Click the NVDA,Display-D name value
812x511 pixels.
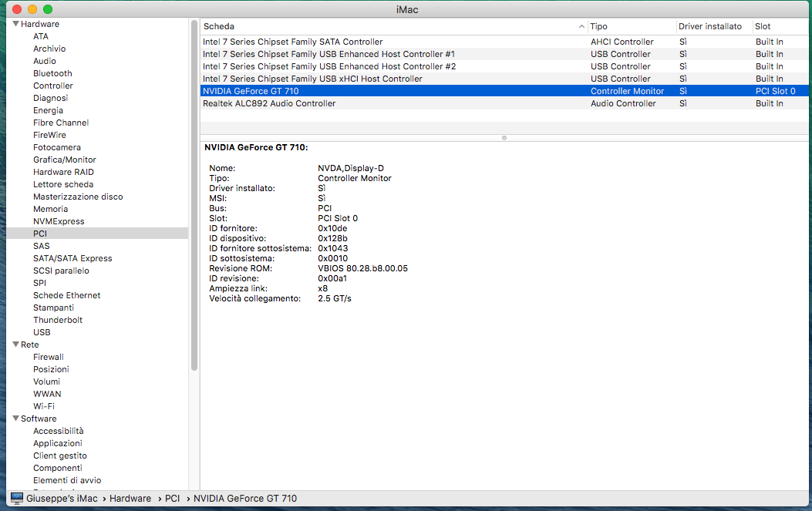(x=351, y=168)
